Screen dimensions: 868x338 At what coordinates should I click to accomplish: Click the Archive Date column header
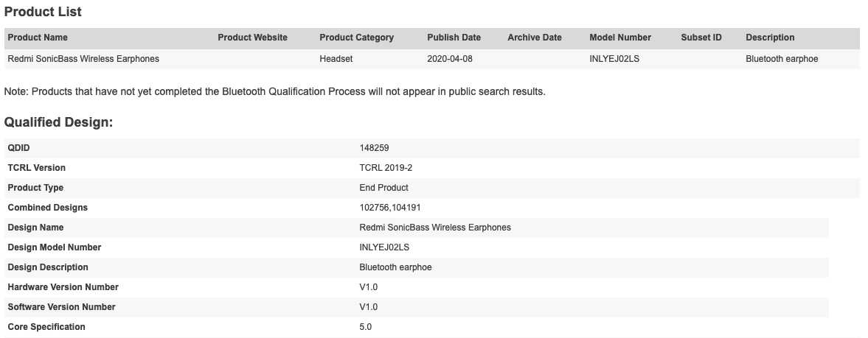coord(535,38)
